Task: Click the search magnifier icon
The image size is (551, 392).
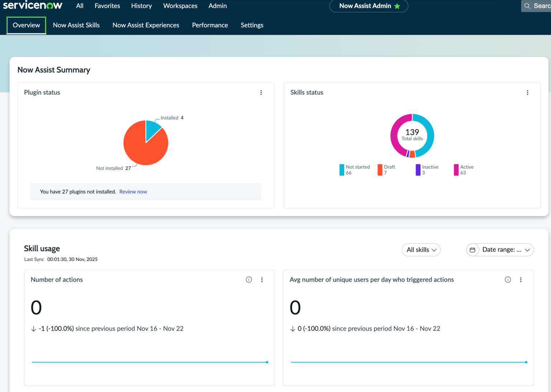Action: coord(527,6)
